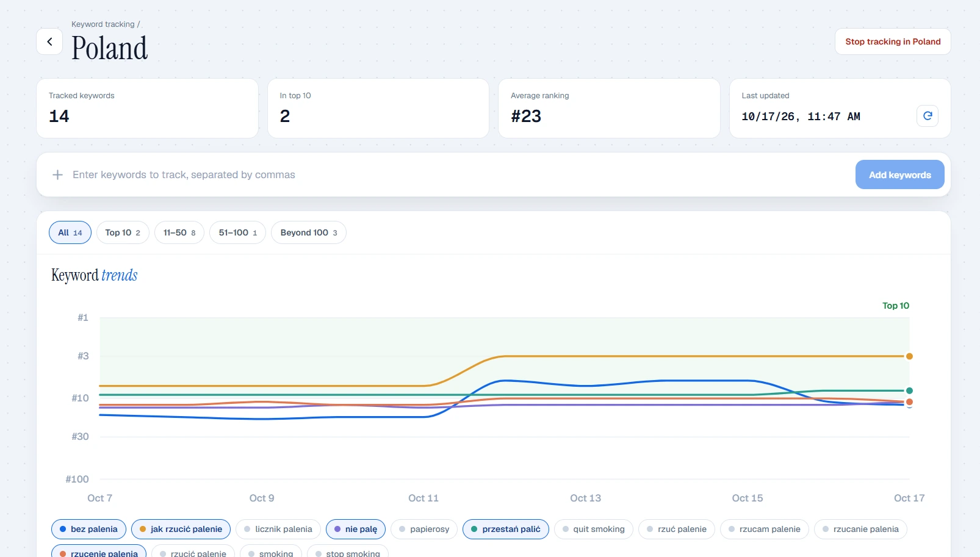Select the Beyond 100 filter tab

pyautogui.click(x=309, y=232)
